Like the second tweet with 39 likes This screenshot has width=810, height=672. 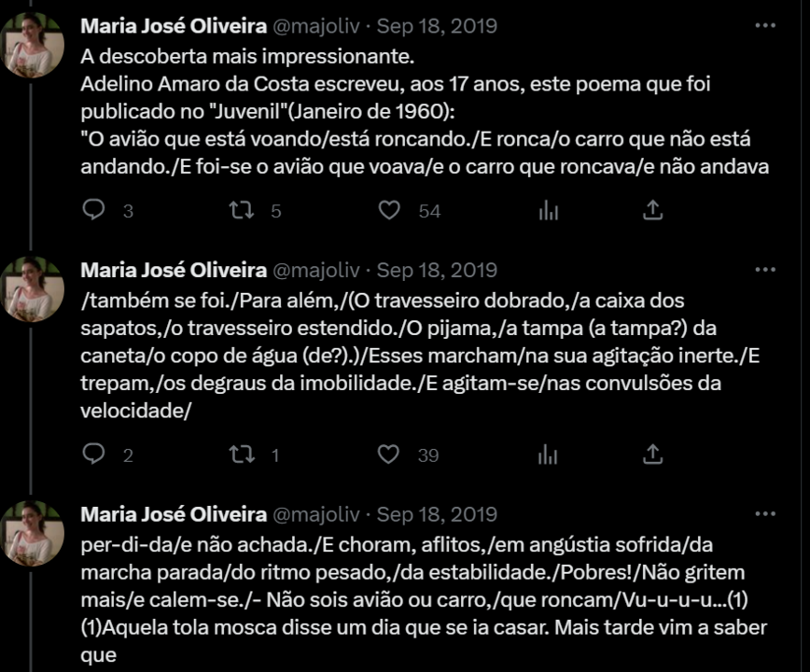pos(389,455)
